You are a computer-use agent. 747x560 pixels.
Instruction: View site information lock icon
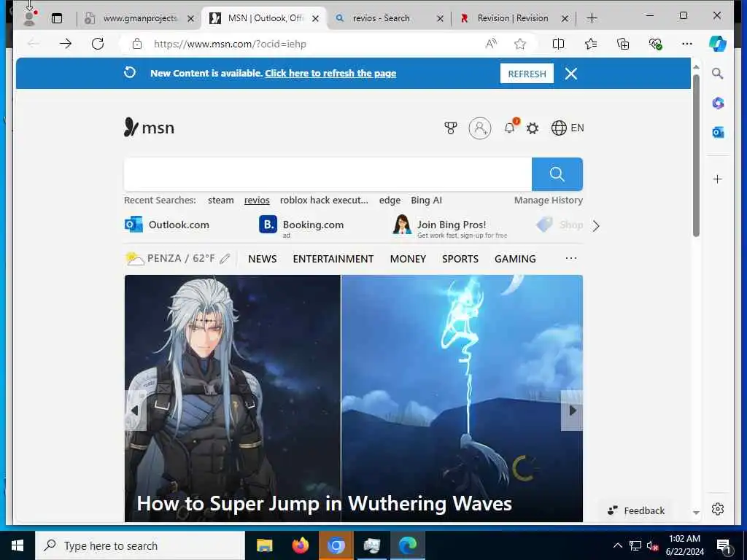click(x=137, y=44)
